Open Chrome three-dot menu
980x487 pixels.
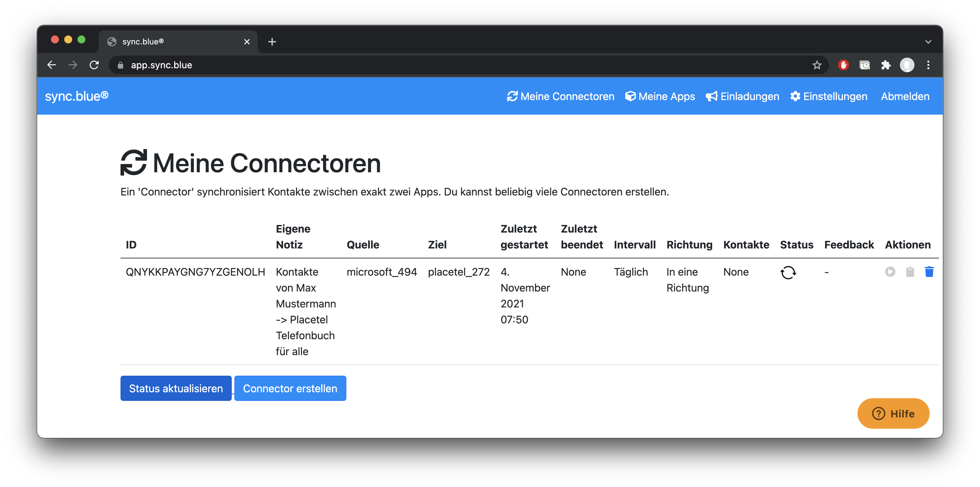[928, 65]
